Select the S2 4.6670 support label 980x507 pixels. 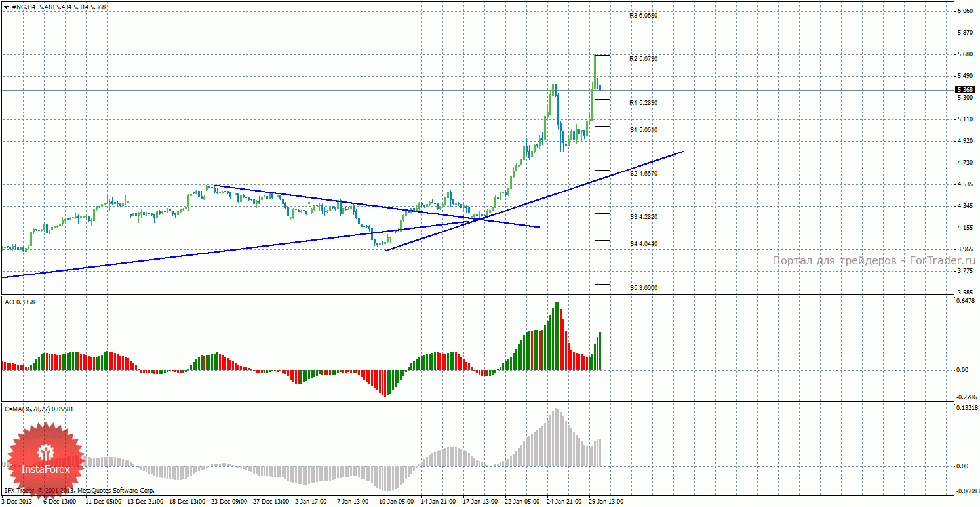coord(643,174)
